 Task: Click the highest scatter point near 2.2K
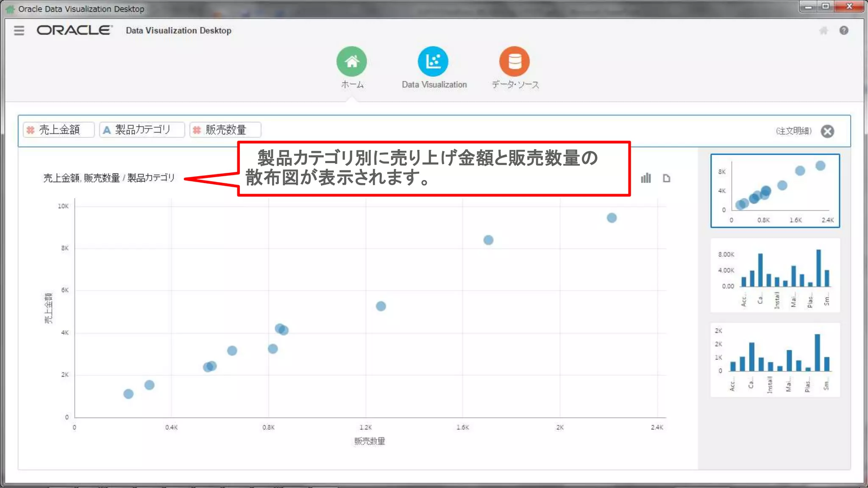612,218
